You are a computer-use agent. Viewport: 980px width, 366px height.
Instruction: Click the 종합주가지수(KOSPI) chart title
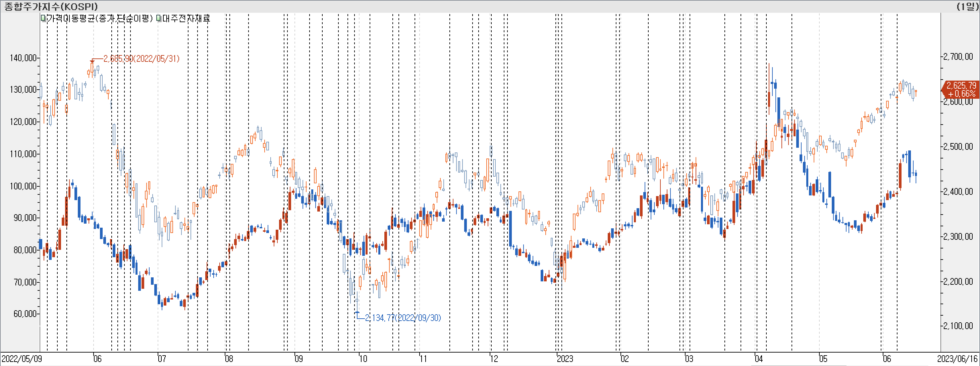pos(51,6)
